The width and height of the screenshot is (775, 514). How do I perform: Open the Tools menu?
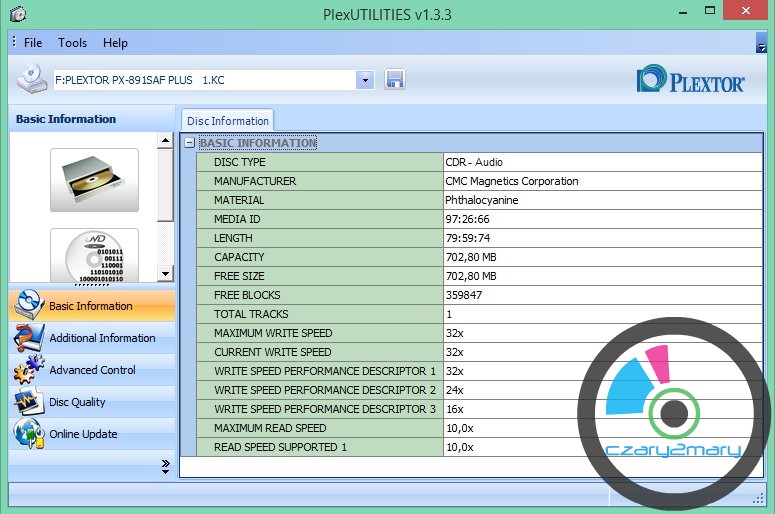point(72,43)
